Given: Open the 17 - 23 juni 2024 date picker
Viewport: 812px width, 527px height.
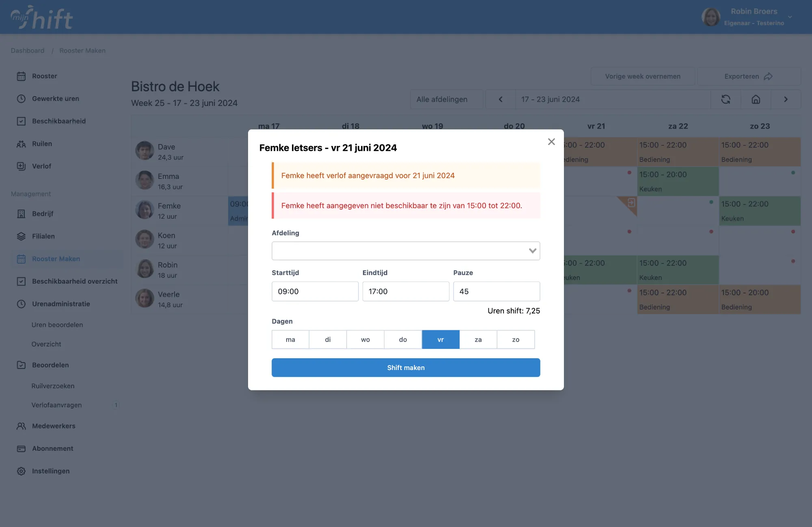Looking at the screenshot, I should (613, 99).
